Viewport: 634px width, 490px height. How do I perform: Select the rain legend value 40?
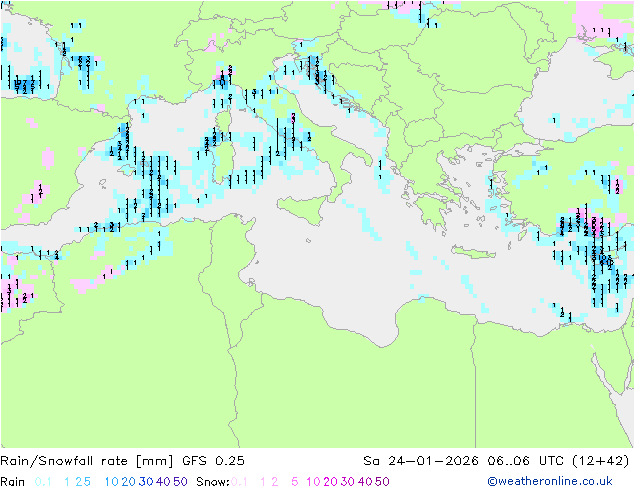pyautogui.click(x=163, y=482)
